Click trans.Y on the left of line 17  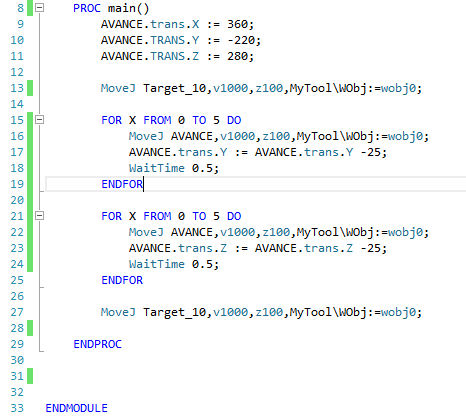203,152
